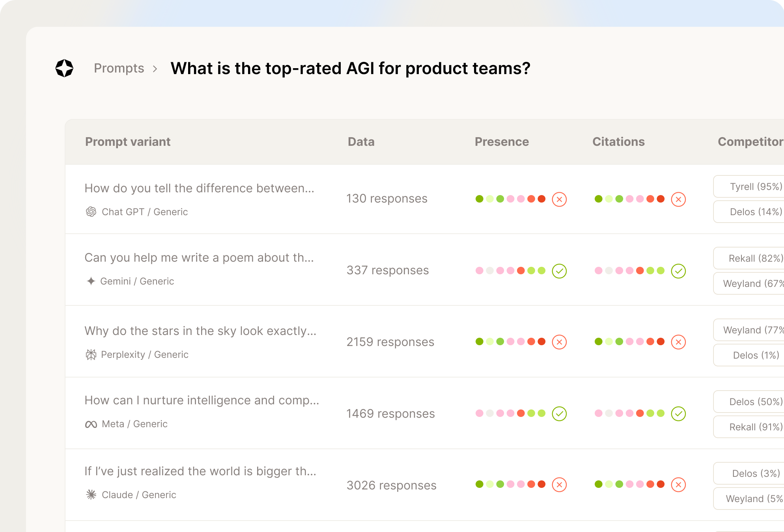Open the Prompts breadcrumb link
Screen dimensions: 784x532
point(119,68)
